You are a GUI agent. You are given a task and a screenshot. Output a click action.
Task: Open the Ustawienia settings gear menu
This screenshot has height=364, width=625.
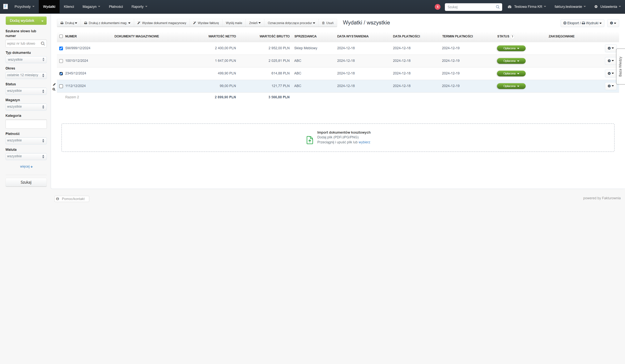tap(607, 7)
